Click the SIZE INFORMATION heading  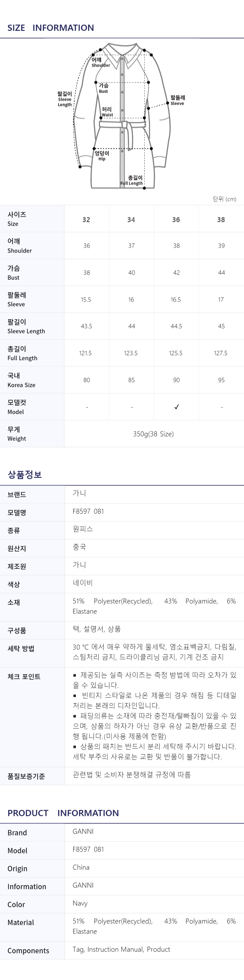(51, 28)
